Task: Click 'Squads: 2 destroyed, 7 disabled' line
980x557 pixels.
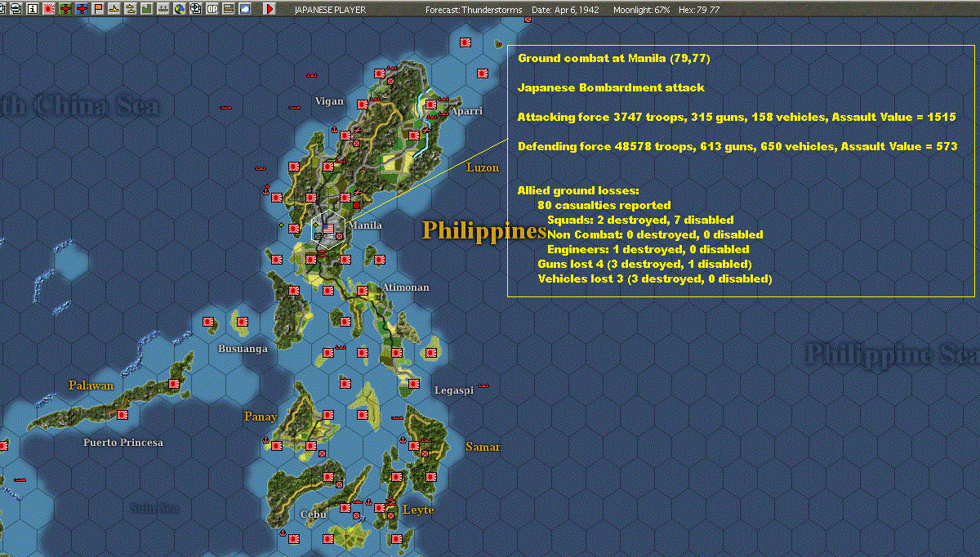Action: tap(640, 220)
